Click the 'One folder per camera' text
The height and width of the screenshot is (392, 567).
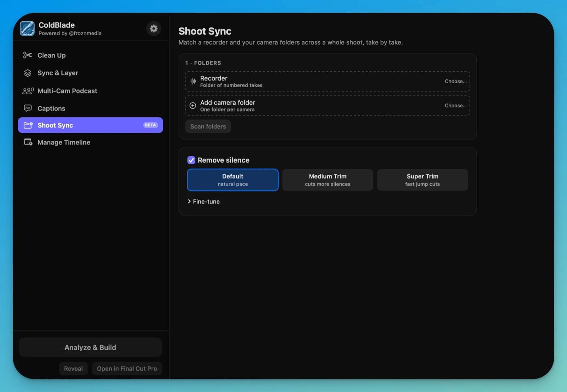[x=228, y=110]
